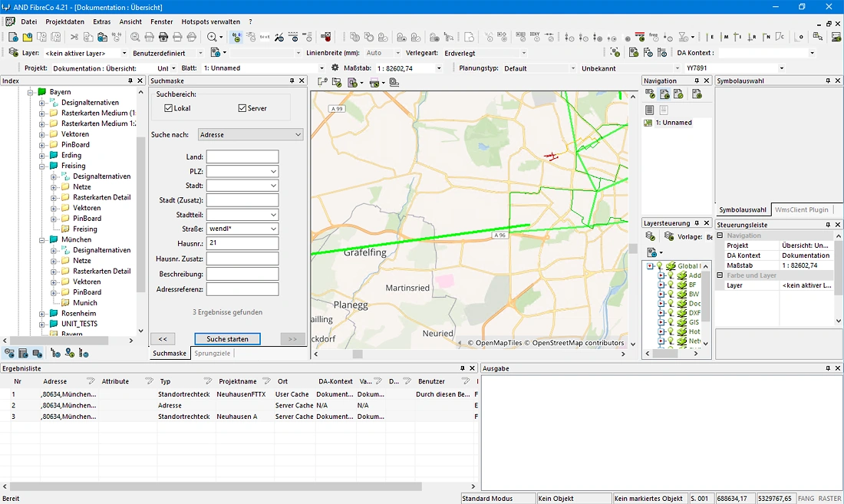
Task: Click the new document toolbar icon
Action: pos(14,37)
